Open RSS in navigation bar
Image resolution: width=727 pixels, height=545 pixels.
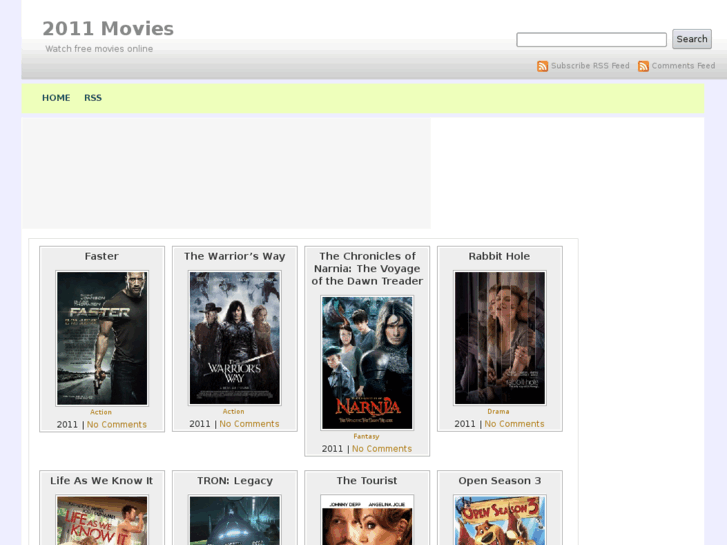point(93,98)
